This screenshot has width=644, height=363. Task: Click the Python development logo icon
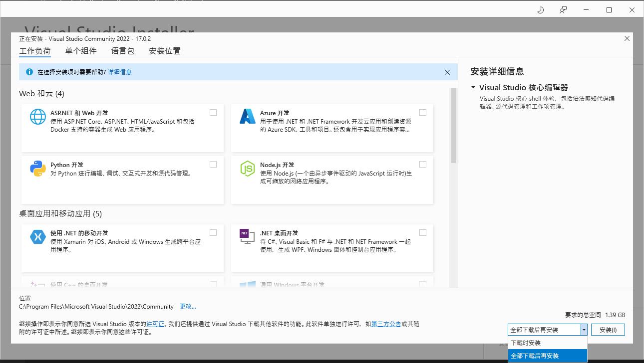[38, 169]
